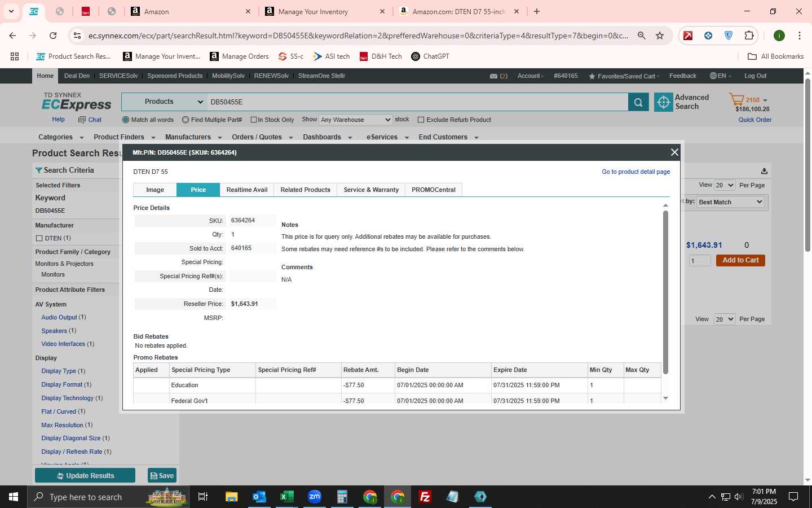Expand Orders / Quotes menu
Viewport: 812px width, 508px height.
tap(262, 137)
